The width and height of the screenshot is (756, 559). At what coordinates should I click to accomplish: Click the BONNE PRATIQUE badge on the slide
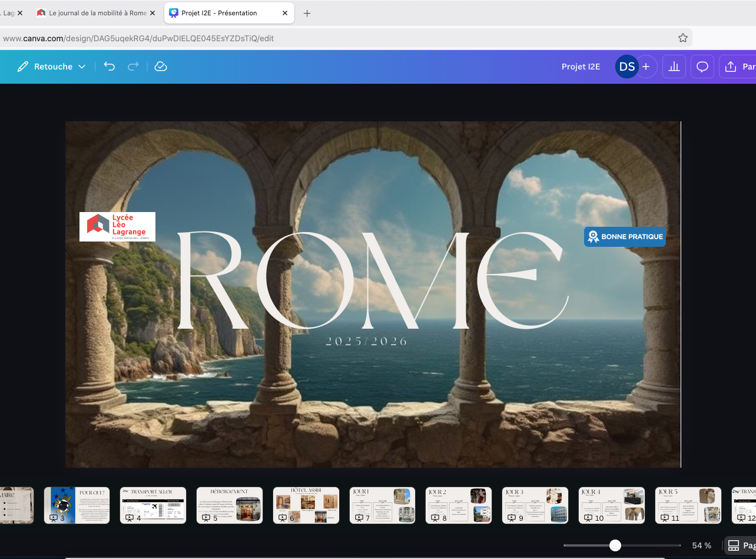click(625, 237)
